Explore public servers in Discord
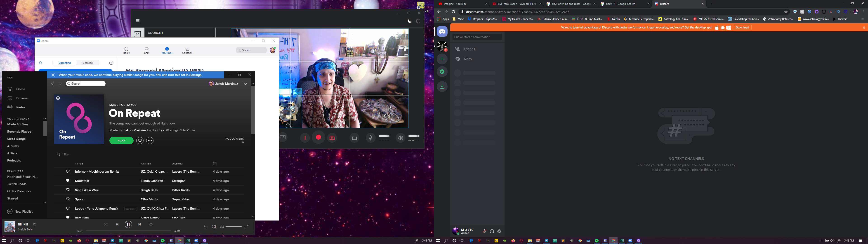 [x=442, y=72]
